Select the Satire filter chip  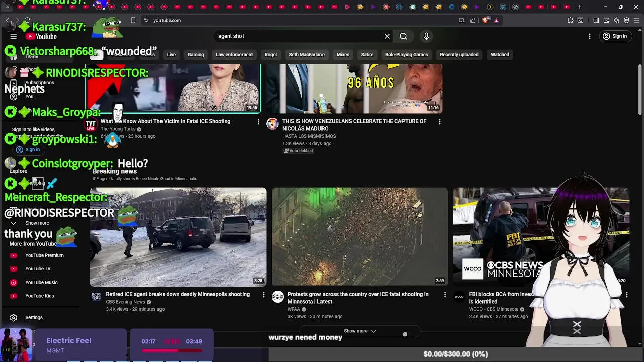click(367, 55)
